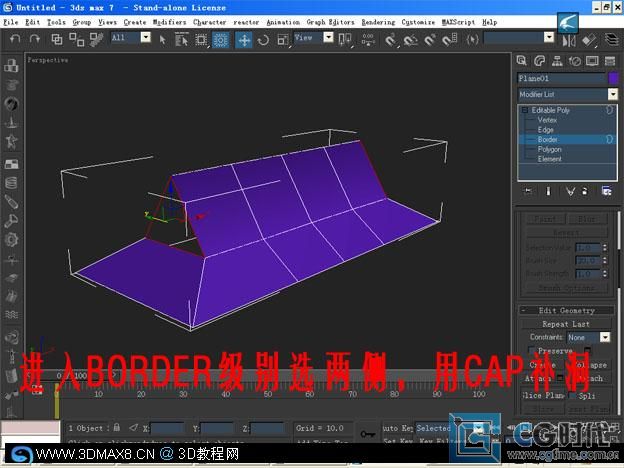Enable the Preserve UVs checkbox
The width and height of the screenshot is (624, 468).
pyautogui.click(x=532, y=350)
